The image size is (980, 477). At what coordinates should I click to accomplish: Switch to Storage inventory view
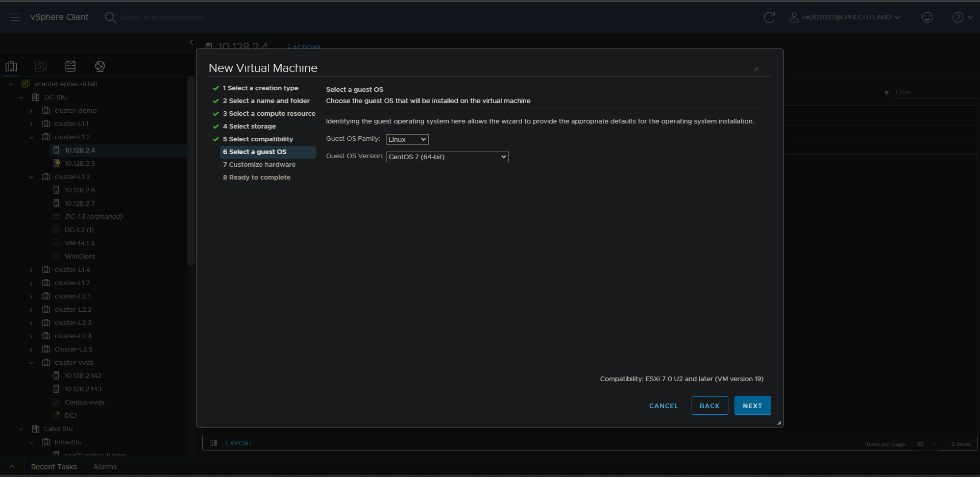point(70,66)
